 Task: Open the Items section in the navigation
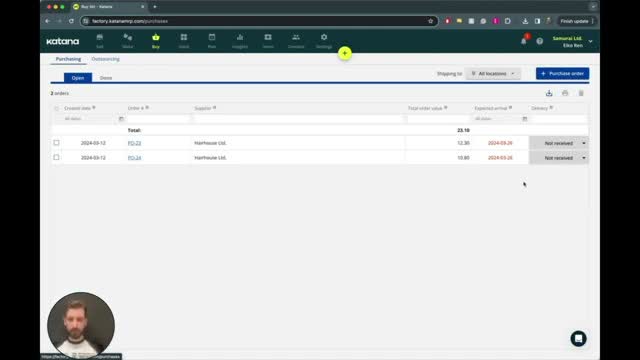coord(268,41)
